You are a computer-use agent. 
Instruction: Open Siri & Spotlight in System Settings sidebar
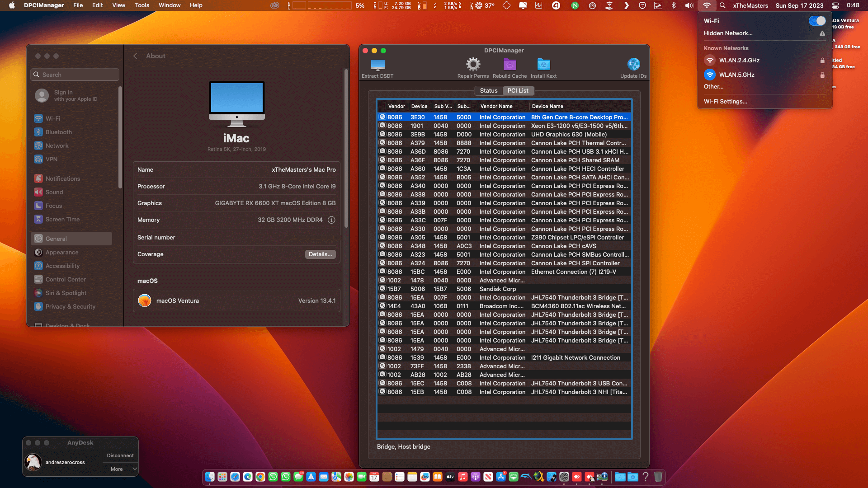click(x=71, y=293)
